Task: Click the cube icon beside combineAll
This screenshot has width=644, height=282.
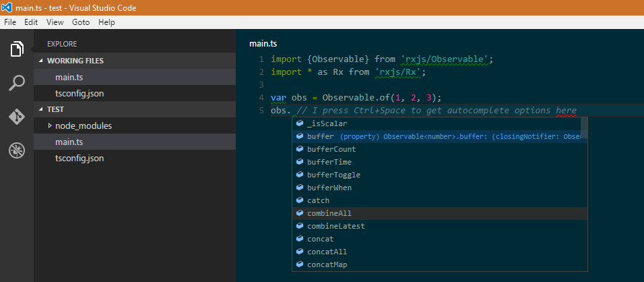Action: point(300,213)
